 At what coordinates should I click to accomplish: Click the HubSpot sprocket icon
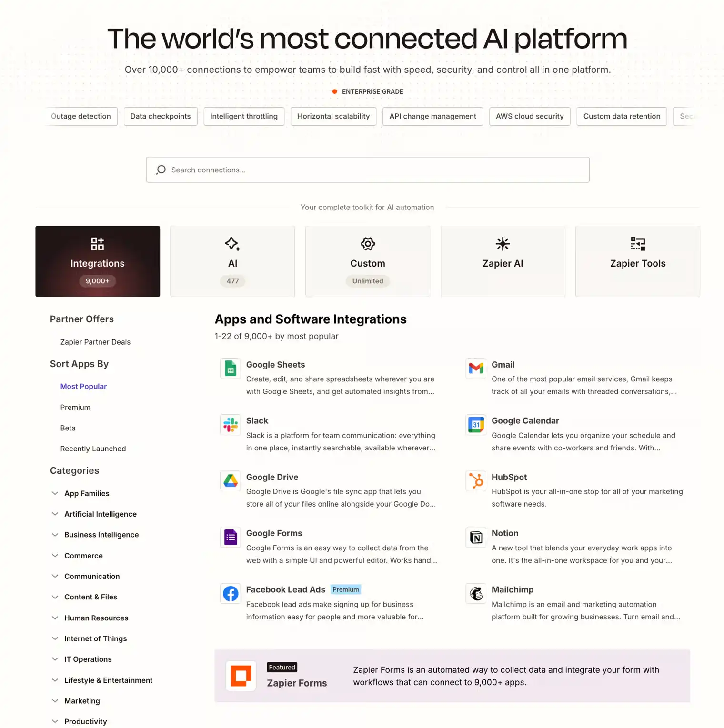[x=476, y=481]
